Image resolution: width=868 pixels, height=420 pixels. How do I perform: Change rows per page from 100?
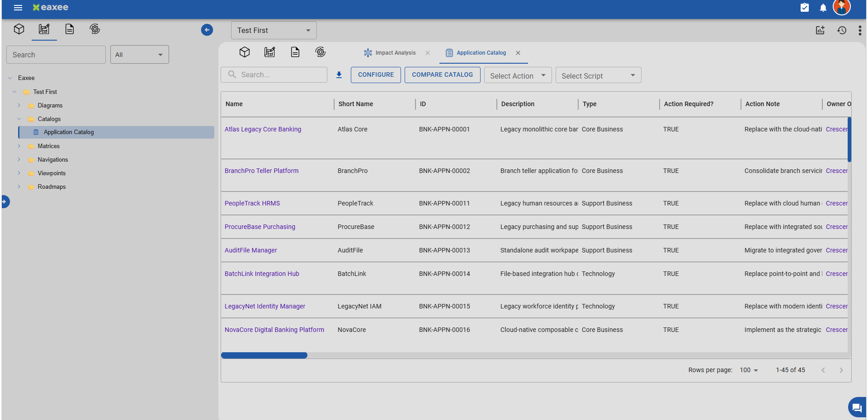(749, 370)
